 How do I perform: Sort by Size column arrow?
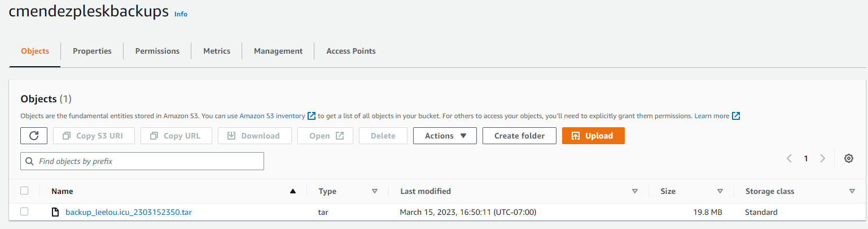720,191
